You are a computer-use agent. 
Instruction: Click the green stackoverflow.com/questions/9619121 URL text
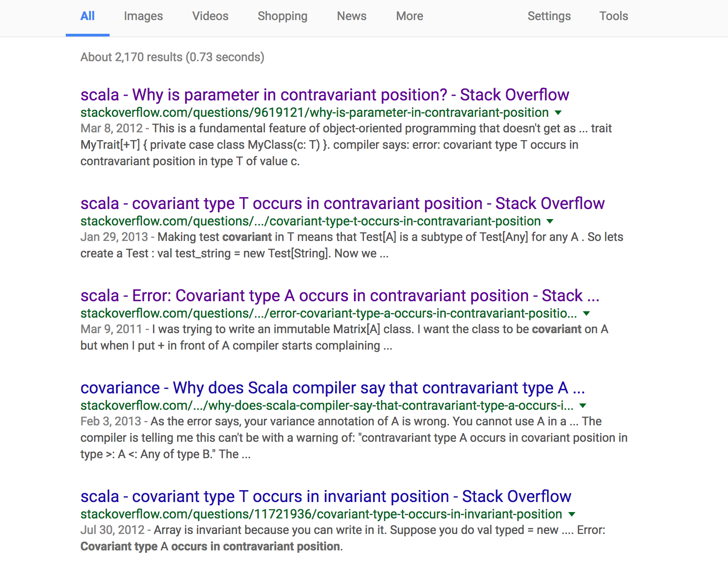coord(315,113)
